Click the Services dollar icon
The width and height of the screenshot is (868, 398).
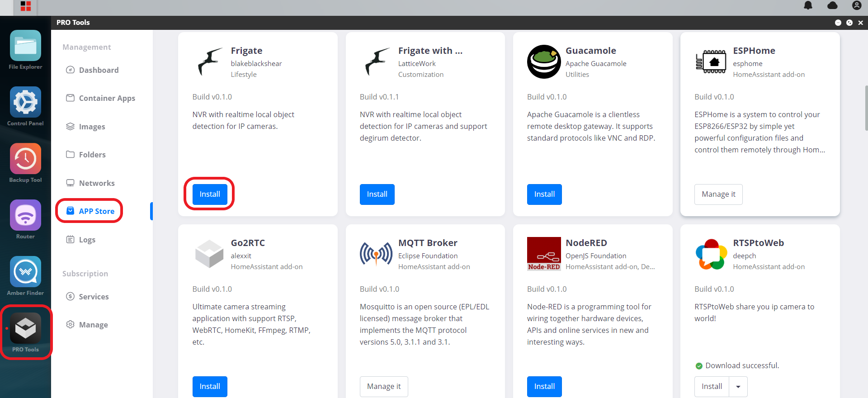tap(70, 296)
